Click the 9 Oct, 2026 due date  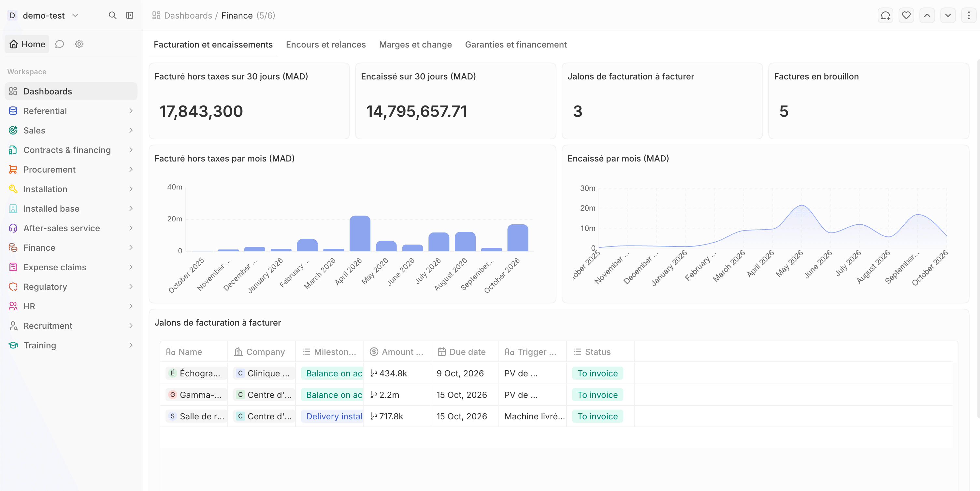pos(460,373)
